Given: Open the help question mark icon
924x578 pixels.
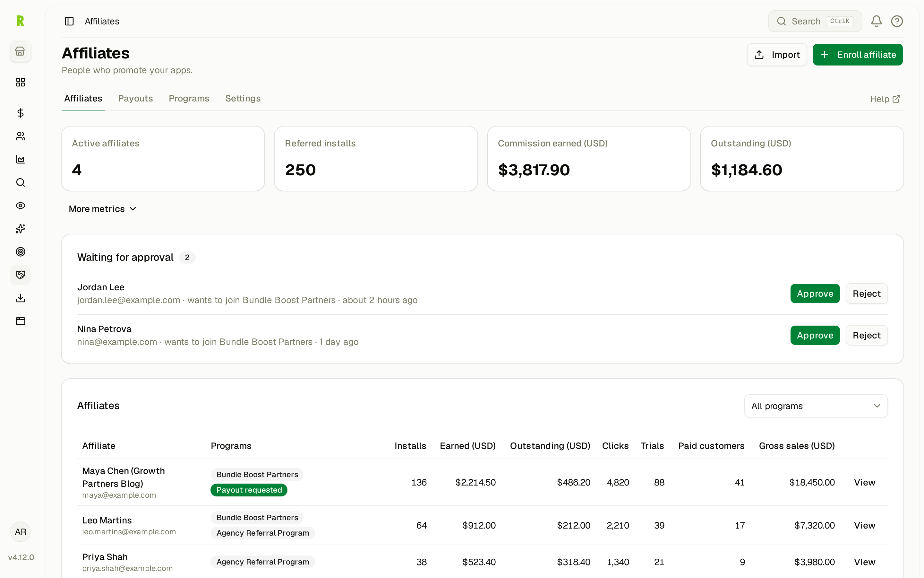Looking at the screenshot, I should 897,21.
